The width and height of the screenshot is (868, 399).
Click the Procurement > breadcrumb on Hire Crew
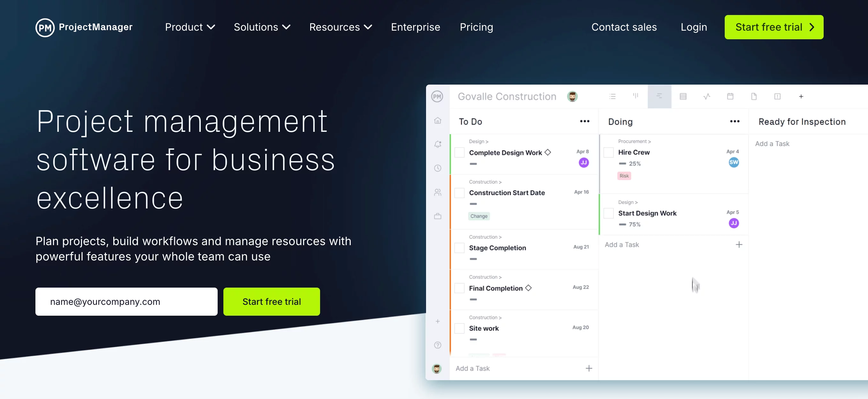(634, 141)
